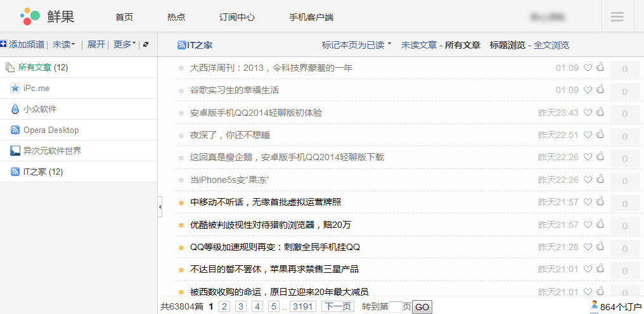Viewport: 644px width, 314px height.
Task: Click the subscriber person icon near 864个订户
Action: (x=595, y=304)
